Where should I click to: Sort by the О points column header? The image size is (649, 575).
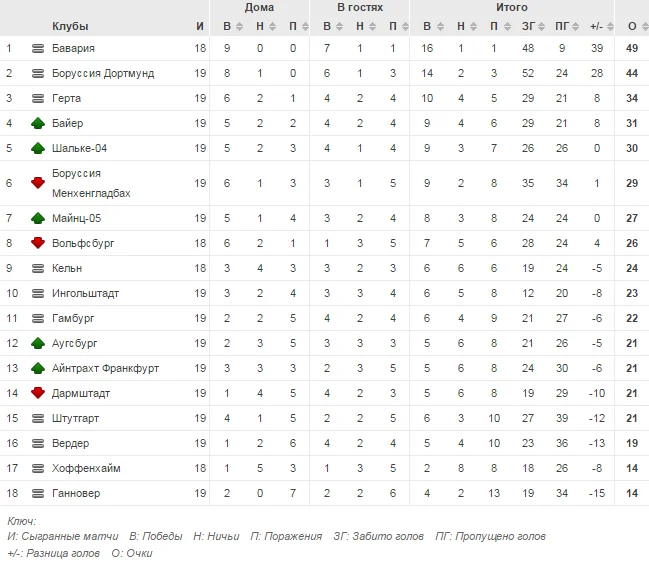632,26
